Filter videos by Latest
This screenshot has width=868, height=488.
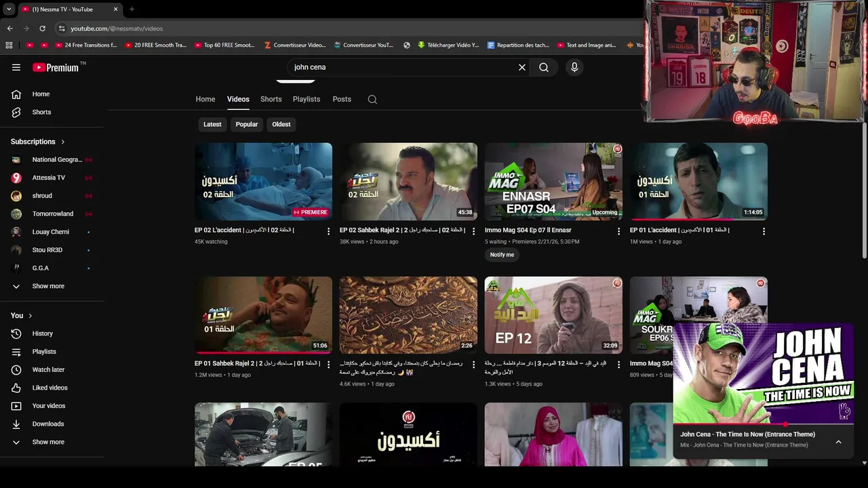point(212,124)
